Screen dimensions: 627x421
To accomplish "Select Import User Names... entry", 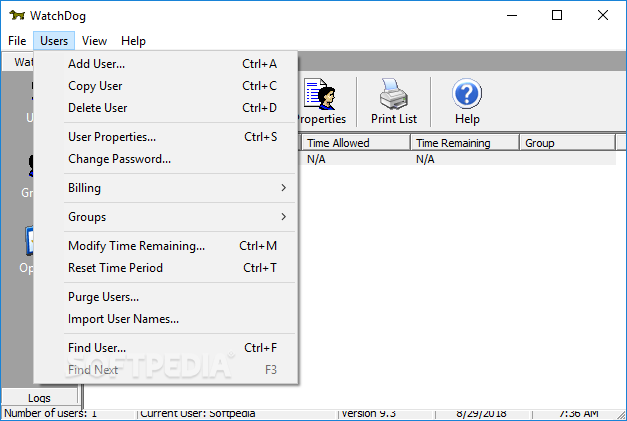I will tap(166, 319).
